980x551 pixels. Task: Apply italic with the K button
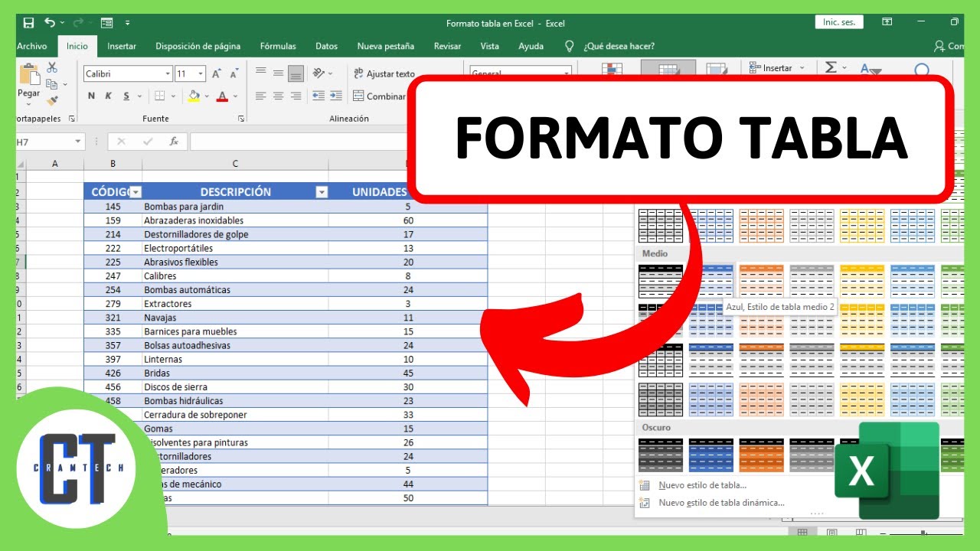[x=108, y=96]
